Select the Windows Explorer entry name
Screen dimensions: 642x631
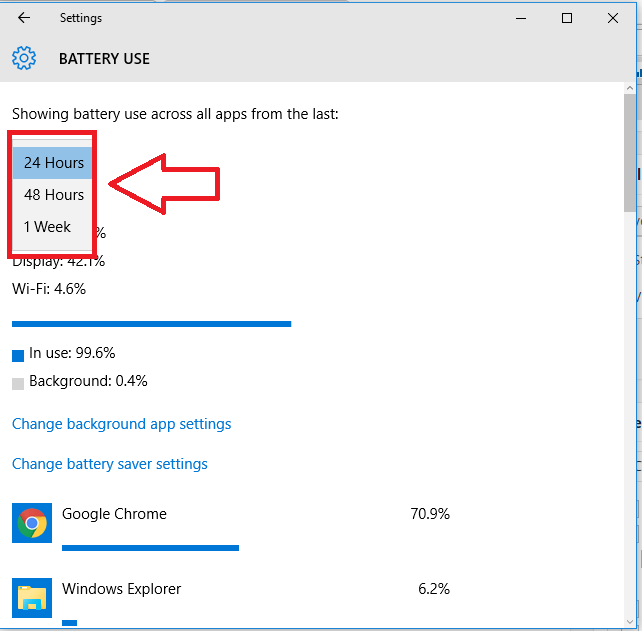click(122, 589)
